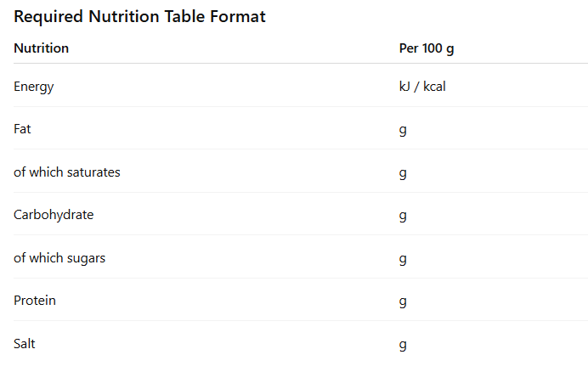Select the 'Energy' row label
588x383 pixels.
click(34, 87)
